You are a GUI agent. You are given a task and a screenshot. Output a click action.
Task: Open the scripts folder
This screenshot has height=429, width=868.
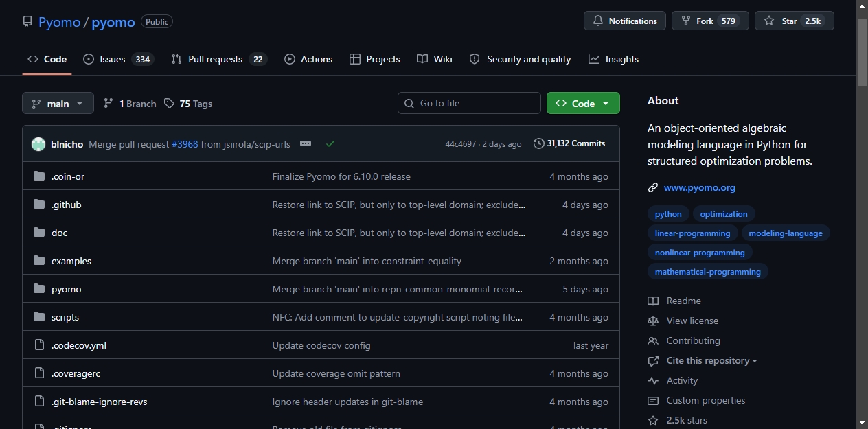[65, 317]
